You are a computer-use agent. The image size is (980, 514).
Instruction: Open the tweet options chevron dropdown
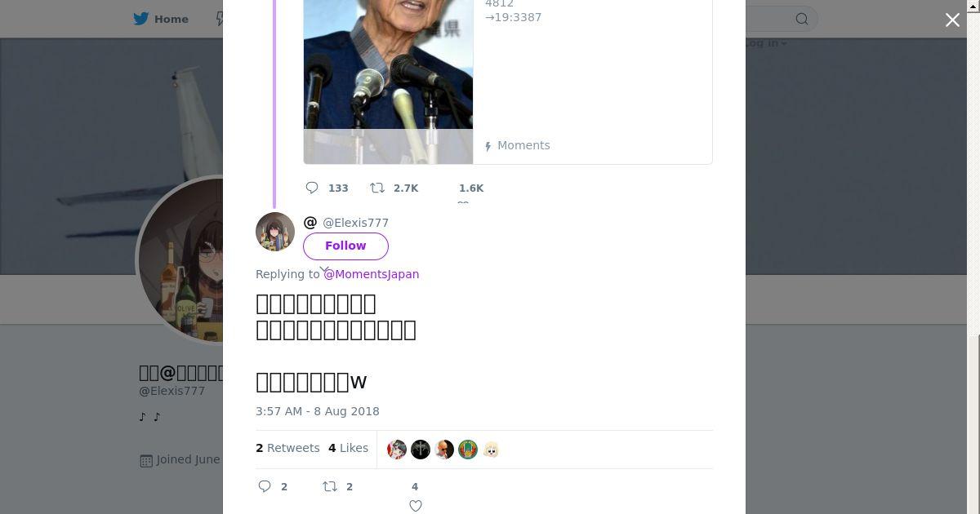point(324,269)
